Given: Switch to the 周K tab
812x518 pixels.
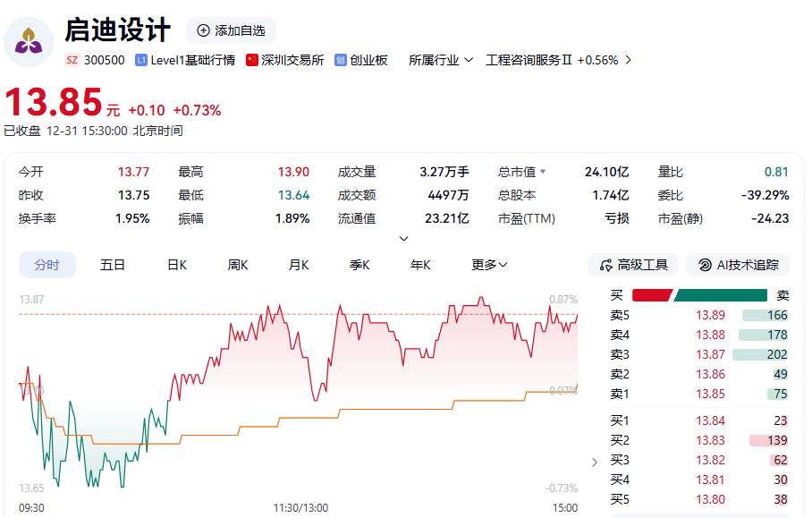Looking at the screenshot, I should [236, 265].
